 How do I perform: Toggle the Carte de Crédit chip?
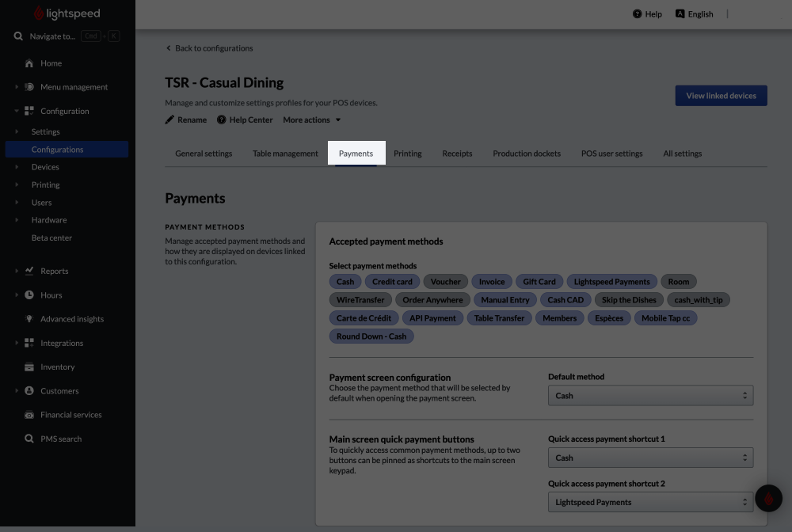point(364,318)
